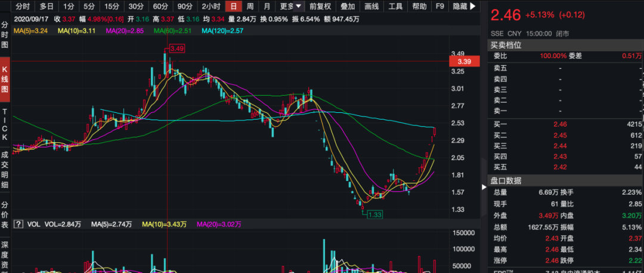Click the VOL indicator help question-mark icon
The width and height of the screenshot is (644, 273).
pyautogui.click(x=18, y=224)
